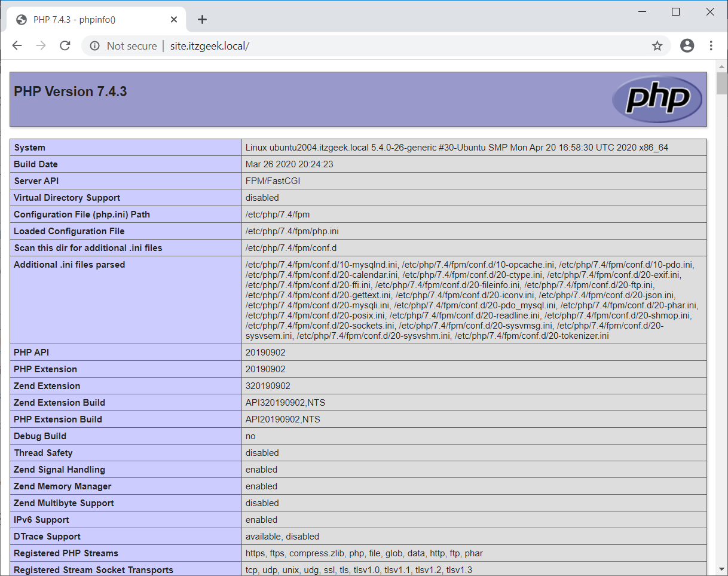Click the 'PHP Version 7.4.3' heading

71,91
